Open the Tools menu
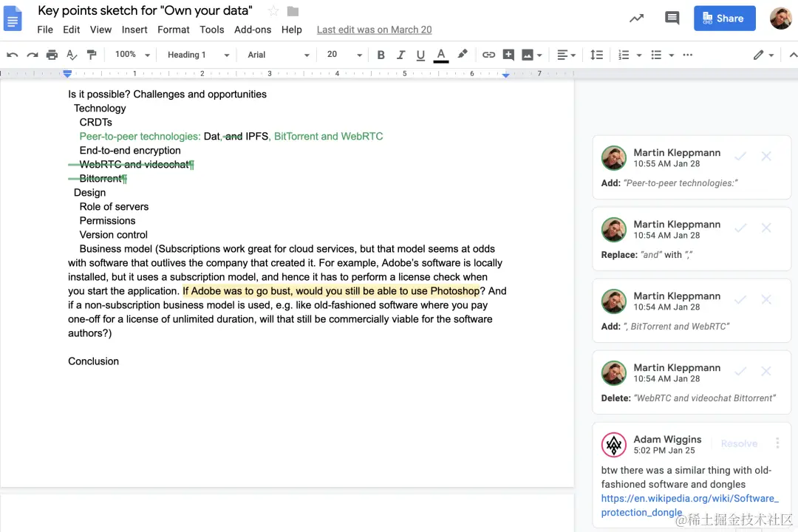This screenshot has height=532, width=798. [212, 30]
